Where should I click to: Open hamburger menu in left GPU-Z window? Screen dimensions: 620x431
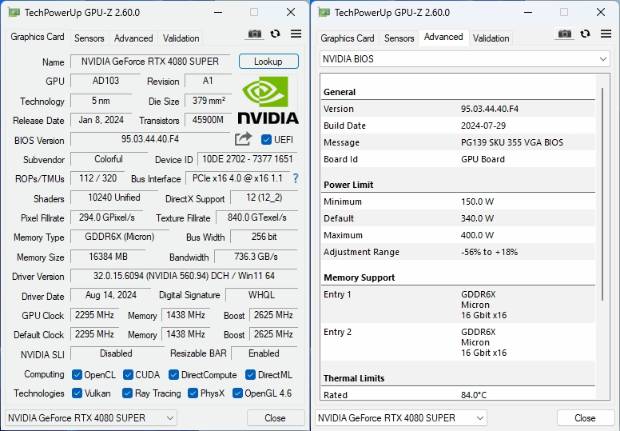point(296,34)
